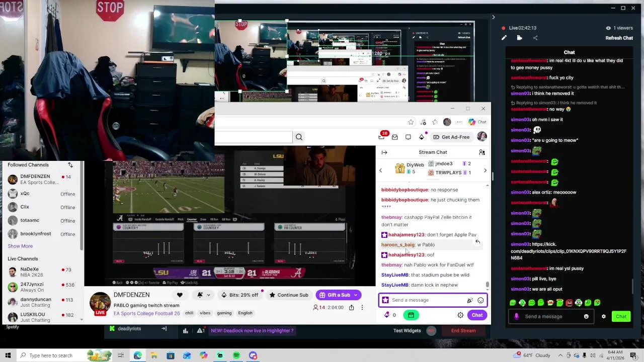The image size is (644, 362).
Task: Open the emoji picker in Streamlabs message box
Action: 586,316
